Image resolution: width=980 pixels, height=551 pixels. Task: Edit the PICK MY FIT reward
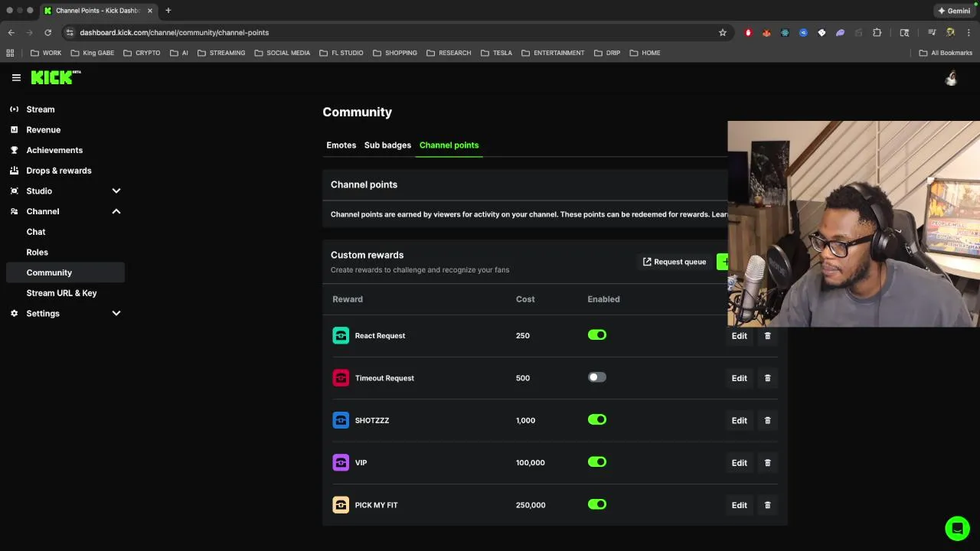pos(739,505)
